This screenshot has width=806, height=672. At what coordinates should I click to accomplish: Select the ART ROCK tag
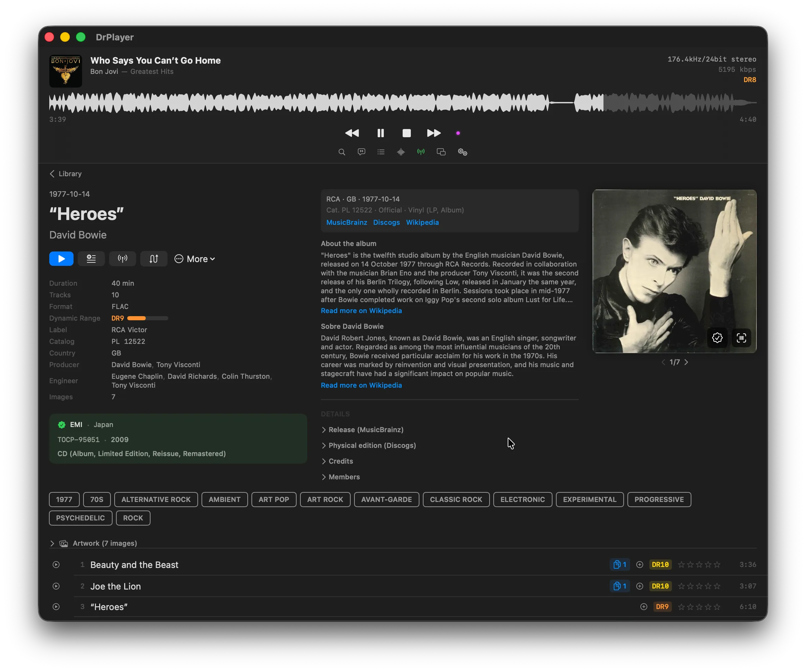click(325, 500)
